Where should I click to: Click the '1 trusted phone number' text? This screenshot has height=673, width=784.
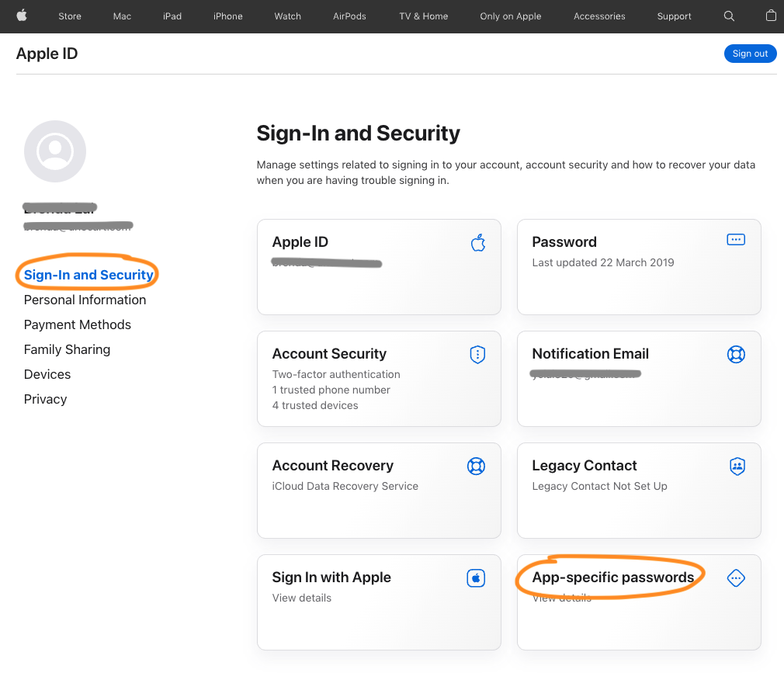pos(331,390)
